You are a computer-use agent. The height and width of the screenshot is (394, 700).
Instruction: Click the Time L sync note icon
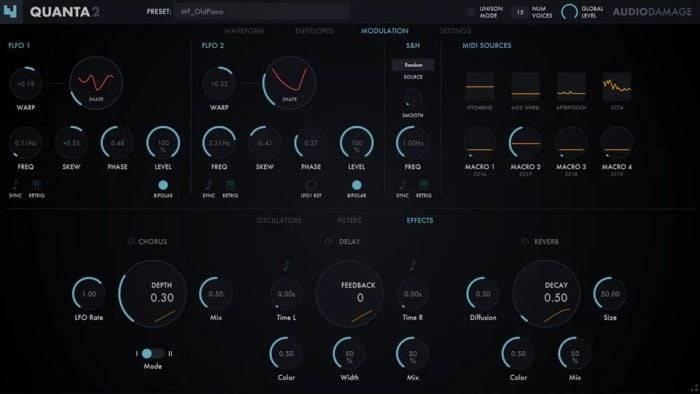(x=286, y=266)
